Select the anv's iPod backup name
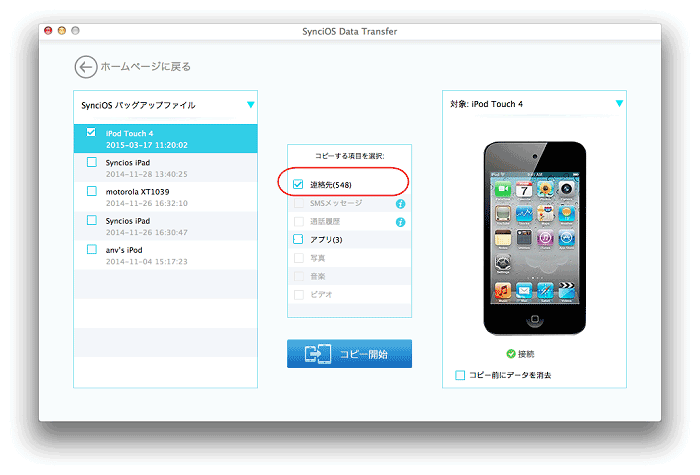The width and height of the screenshot is (700, 475). pyautogui.click(x=124, y=250)
